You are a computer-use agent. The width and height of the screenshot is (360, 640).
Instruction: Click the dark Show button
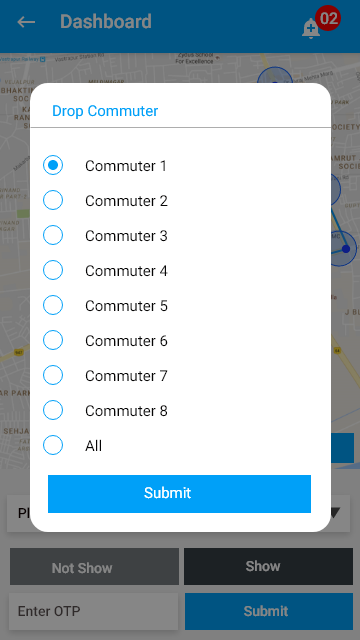coord(268,567)
